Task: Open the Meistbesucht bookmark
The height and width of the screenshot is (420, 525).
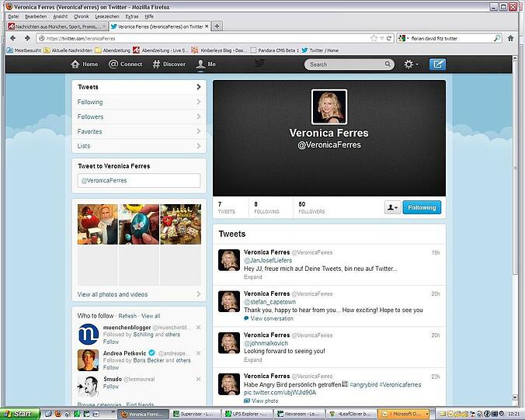Action: coord(24,50)
